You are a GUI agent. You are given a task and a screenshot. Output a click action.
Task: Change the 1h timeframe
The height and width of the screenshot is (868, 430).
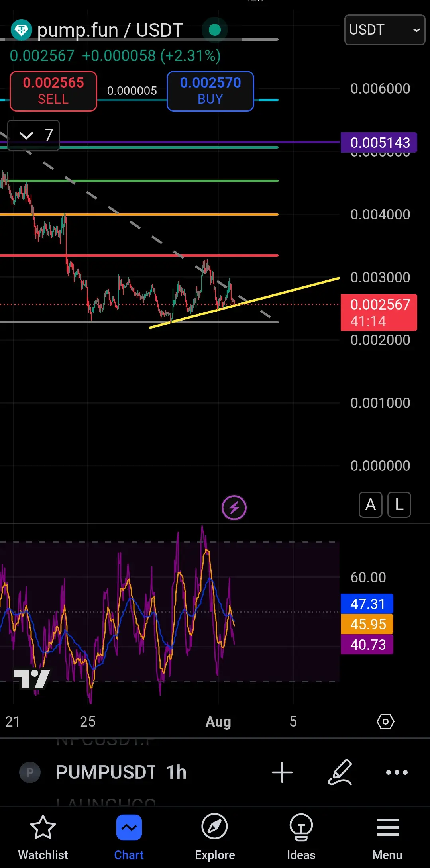[176, 772]
